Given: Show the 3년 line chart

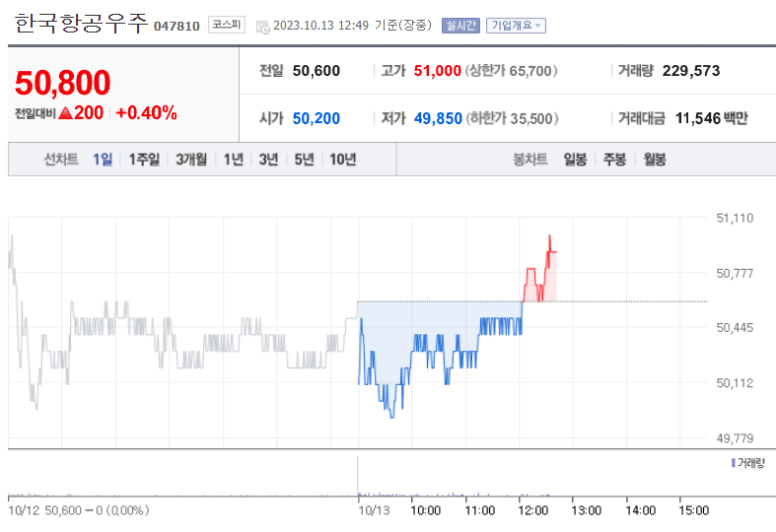Looking at the screenshot, I should pos(269,160).
